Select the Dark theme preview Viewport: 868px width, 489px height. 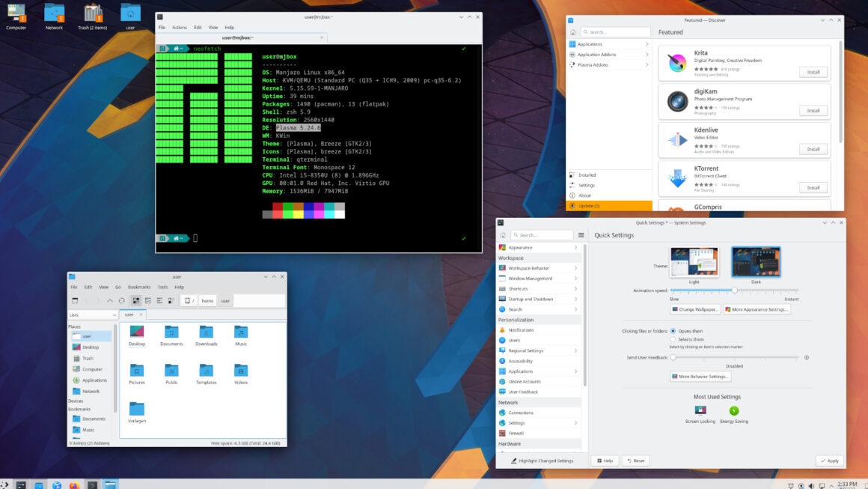pos(755,262)
